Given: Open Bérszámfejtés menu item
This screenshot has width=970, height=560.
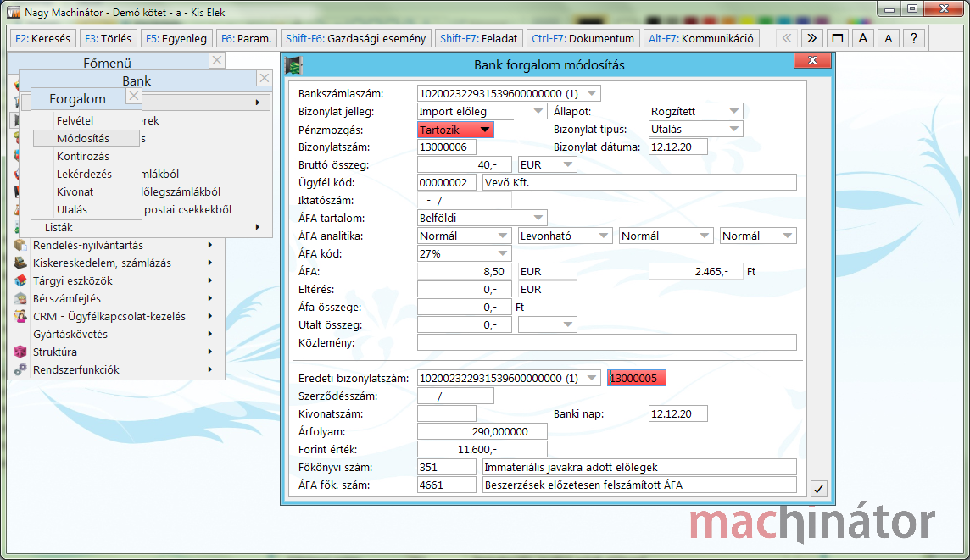Looking at the screenshot, I should click(x=115, y=299).
